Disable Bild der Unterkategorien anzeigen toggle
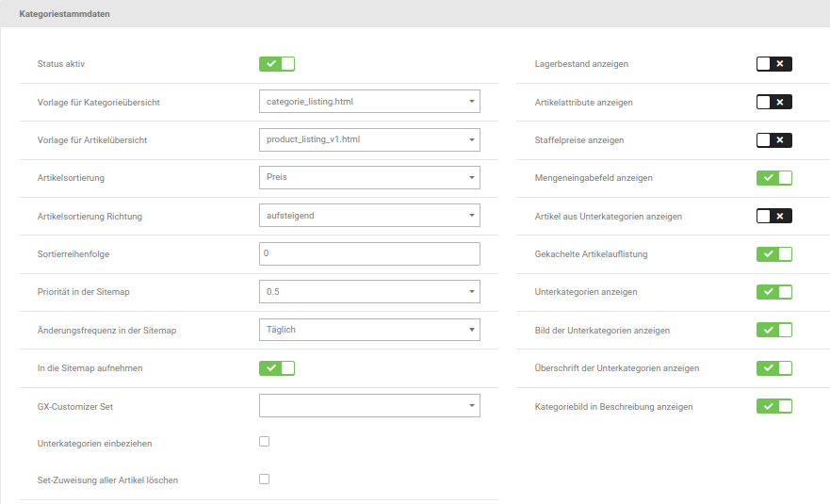 pyautogui.click(x=773, y=330)
